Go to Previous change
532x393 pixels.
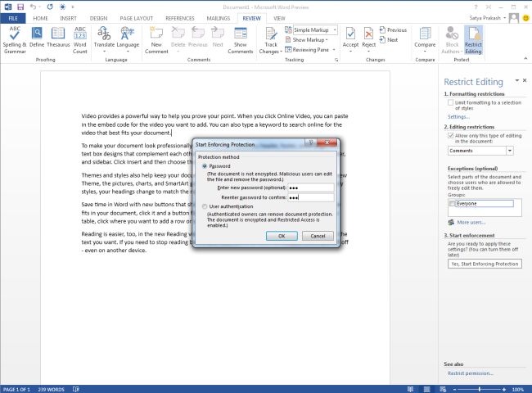pos(393,29)
